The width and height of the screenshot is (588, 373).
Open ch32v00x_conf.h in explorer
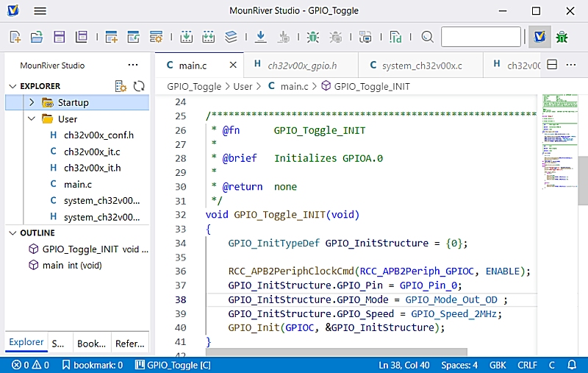[x=98, y=135]
